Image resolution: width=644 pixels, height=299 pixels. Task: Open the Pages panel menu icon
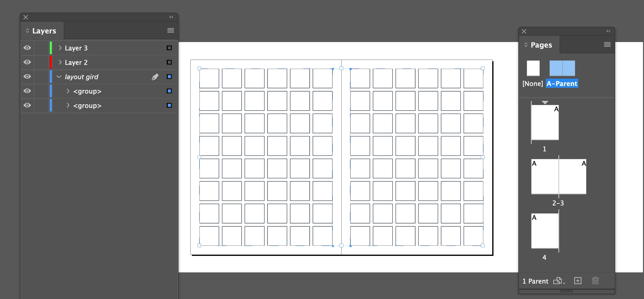[607, 45]
